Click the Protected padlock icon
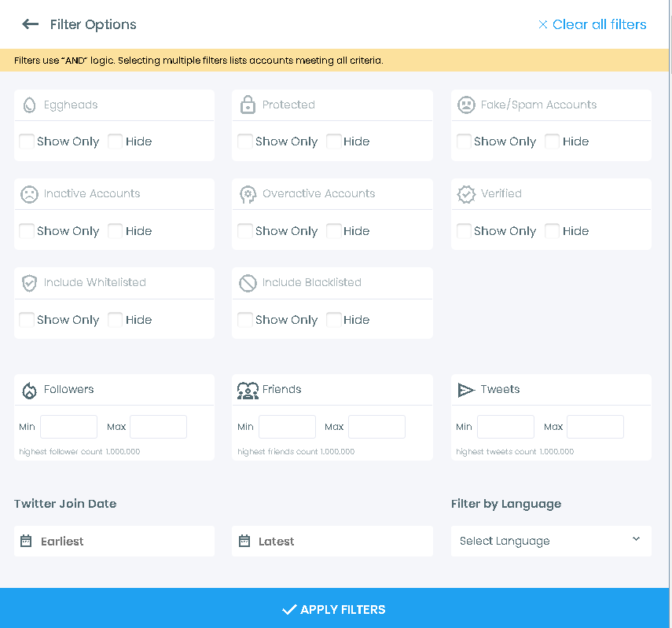 (x=248, y=105)
